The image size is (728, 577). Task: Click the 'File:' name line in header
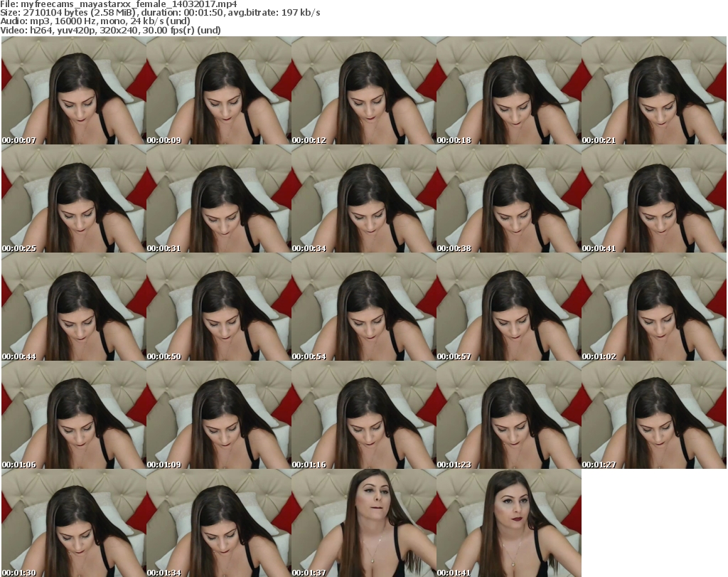(119, 4)
